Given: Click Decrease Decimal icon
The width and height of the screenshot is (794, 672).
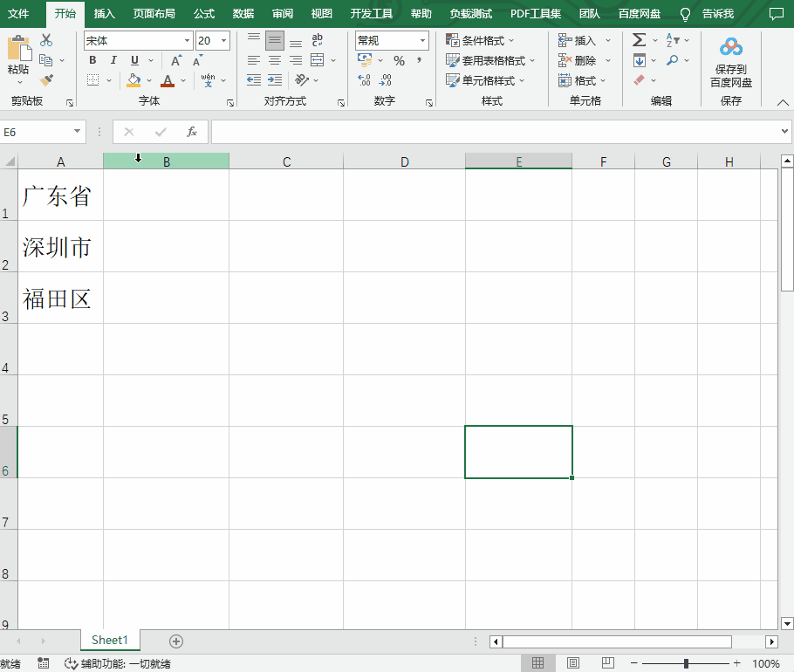Looking at the screenshot, I should [x=385, y=80].
